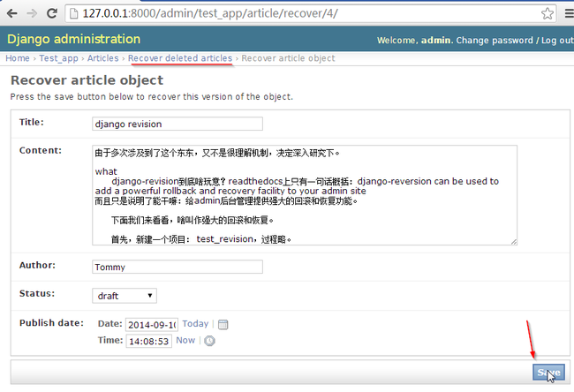Focus the Author field containing Tommy
Image resolution: width=574 pixels, height=392 pixels.
click(177, 267)
